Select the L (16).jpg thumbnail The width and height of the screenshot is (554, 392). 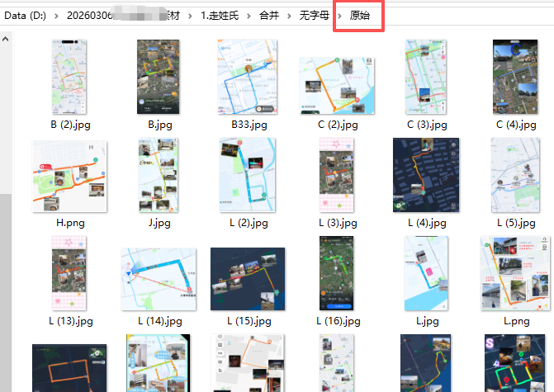coord(336,273)
